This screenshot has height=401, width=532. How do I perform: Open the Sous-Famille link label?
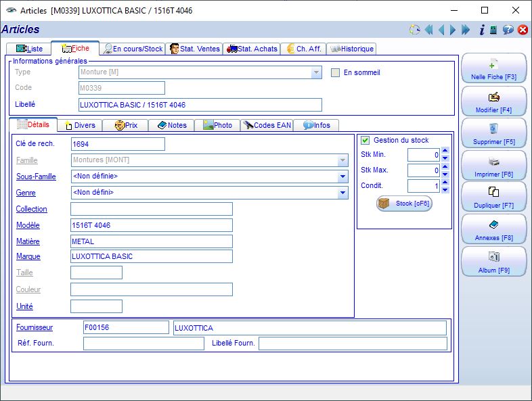[x=36, y=176]
